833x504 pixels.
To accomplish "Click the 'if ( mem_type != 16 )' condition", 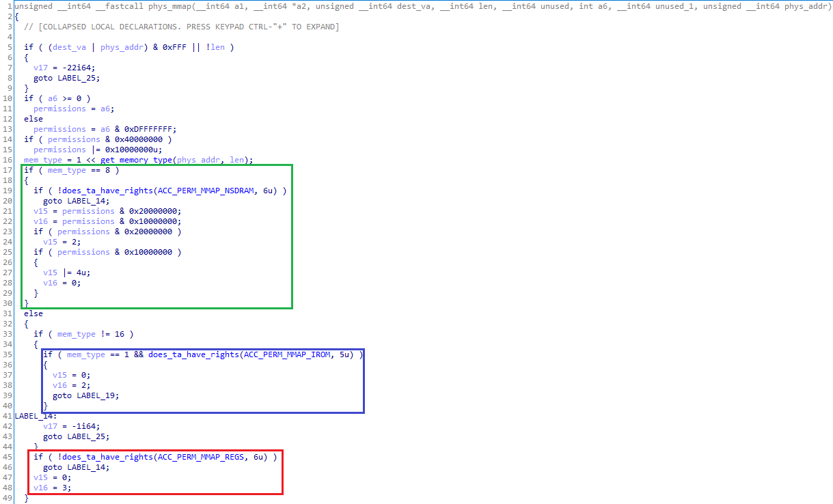I will [84, 334].
